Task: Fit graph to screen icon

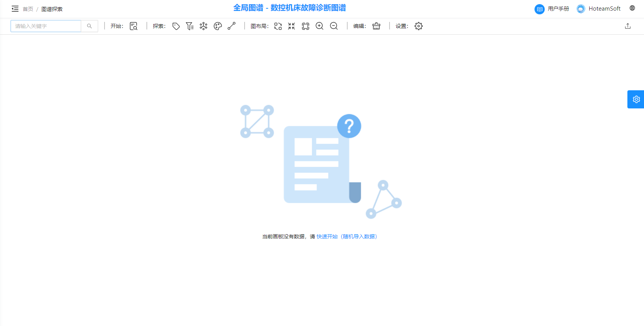Action: 305,26
